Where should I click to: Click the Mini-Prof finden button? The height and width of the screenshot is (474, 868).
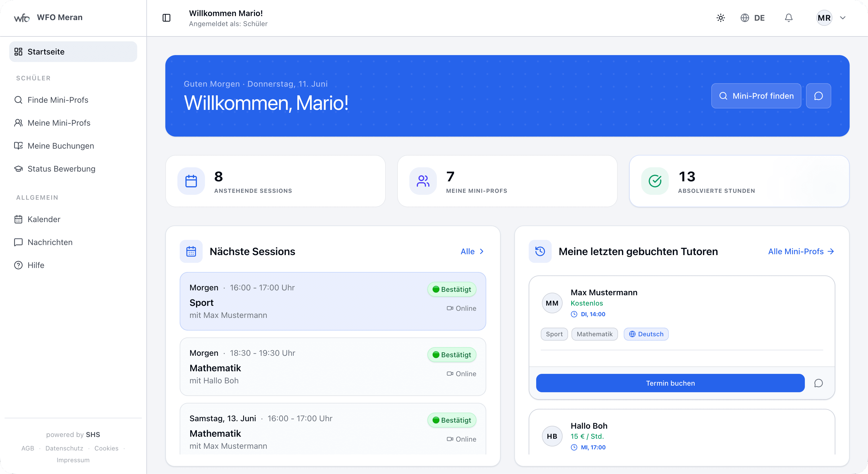pos(756,96)
